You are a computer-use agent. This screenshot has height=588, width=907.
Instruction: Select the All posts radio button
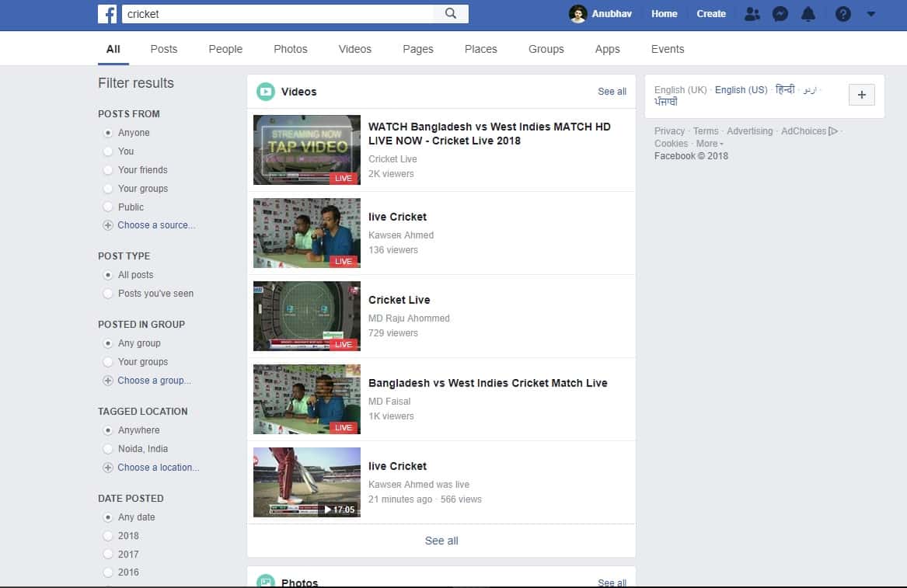tap(107, 275)
